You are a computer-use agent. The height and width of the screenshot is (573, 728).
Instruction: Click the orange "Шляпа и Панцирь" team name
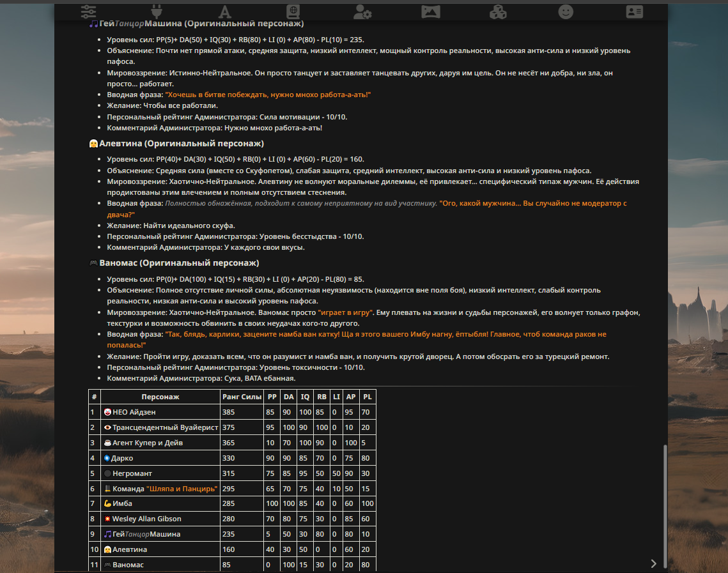[x=182, y=489]
